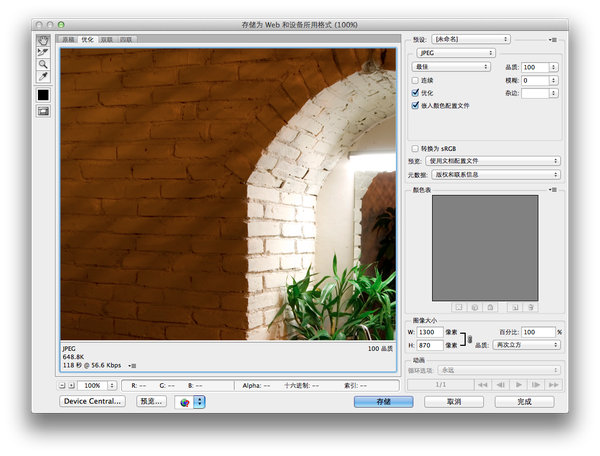Screen dimensions: 600x456
Task: Enable the 转换为 sRGB checkbox
Action: (416, 148)
